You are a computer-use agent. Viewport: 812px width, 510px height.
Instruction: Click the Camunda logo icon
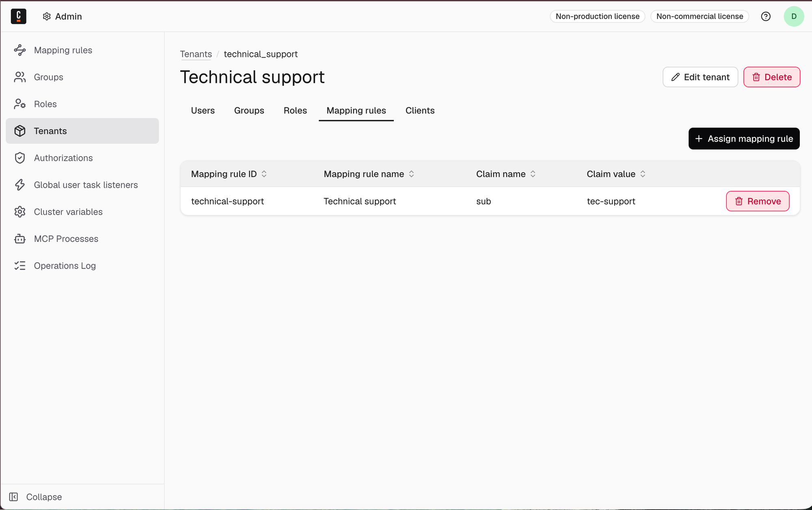click(18, 16)
